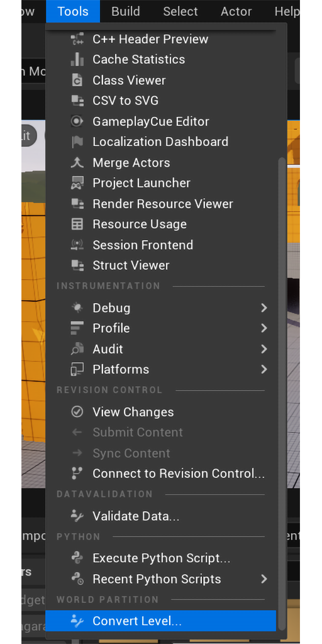The height and width of the screenshot is (644, 322).
Task: Click the View Changes checkmark icon
Action: (77, 412)
